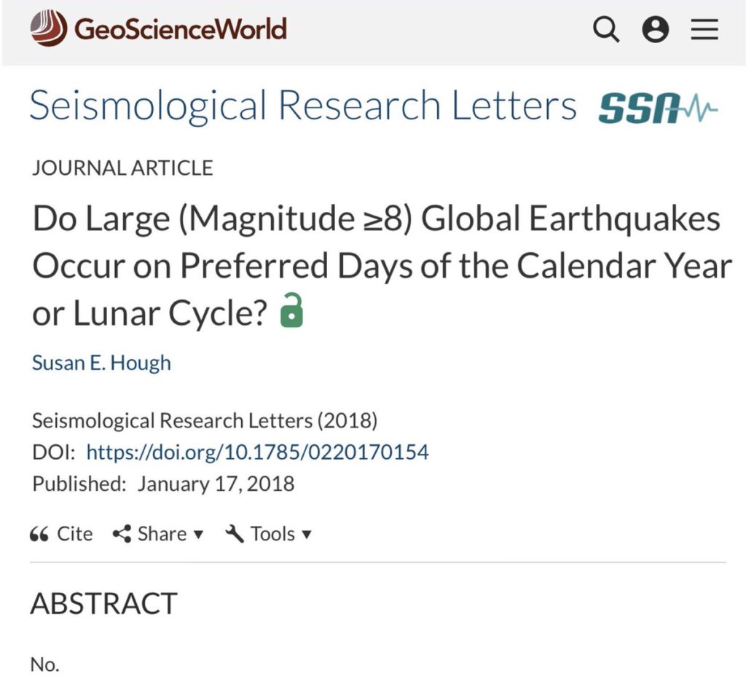
Task: Click the Tools wrench icon
Action: click(235, 534)
